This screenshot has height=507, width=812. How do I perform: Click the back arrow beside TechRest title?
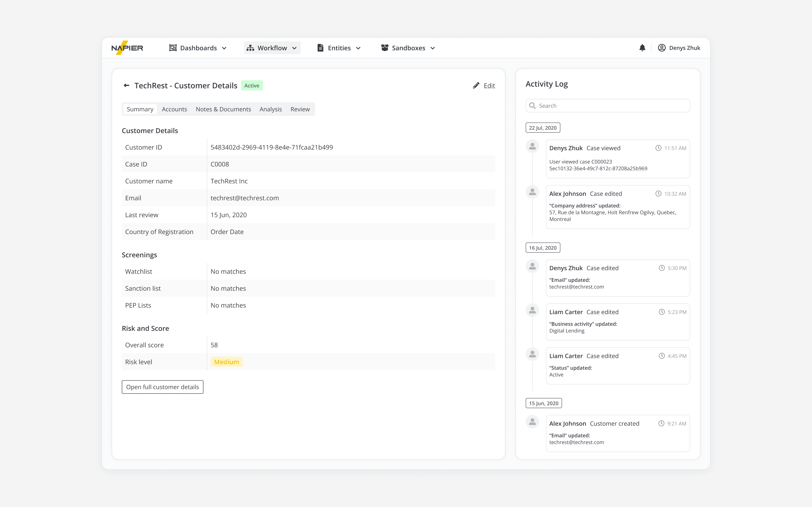click(126, 86)
